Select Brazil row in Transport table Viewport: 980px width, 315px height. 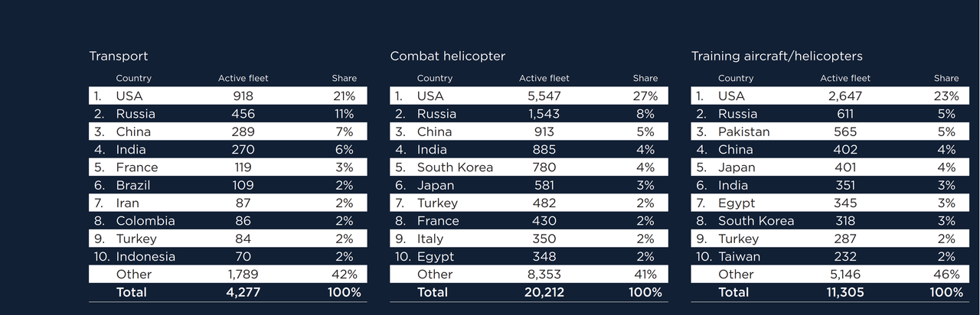[x=228, y=185]
